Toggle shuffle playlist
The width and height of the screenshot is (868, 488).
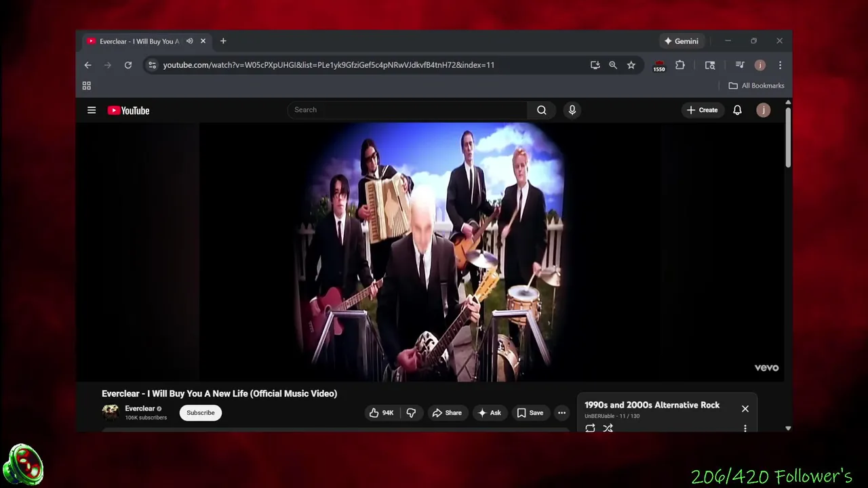608,428
